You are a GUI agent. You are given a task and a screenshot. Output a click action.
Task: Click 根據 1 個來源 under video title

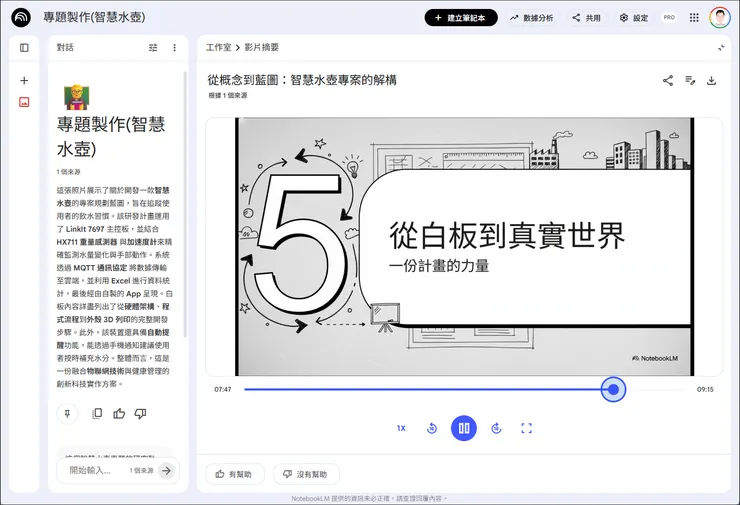point(227,95)
